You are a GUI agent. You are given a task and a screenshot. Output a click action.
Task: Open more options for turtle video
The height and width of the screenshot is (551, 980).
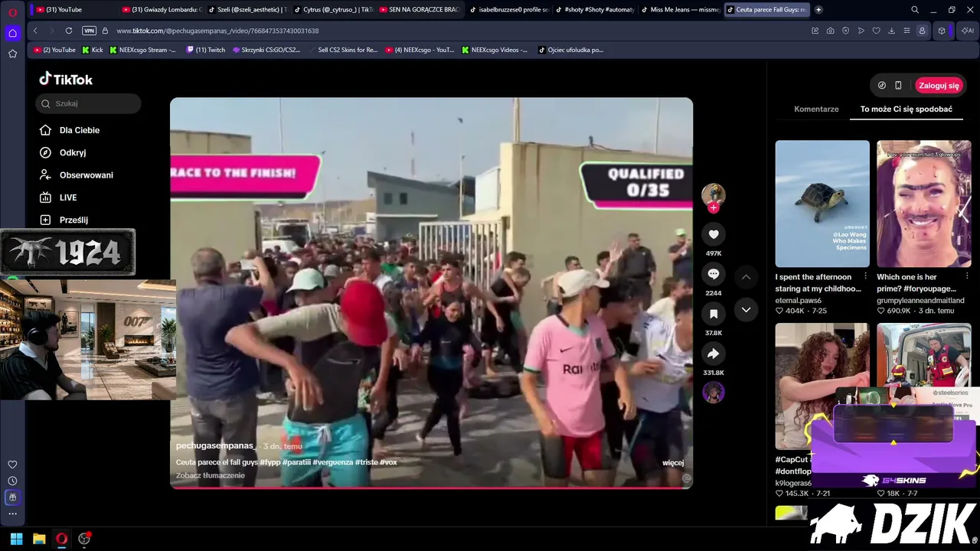point(865,277)
